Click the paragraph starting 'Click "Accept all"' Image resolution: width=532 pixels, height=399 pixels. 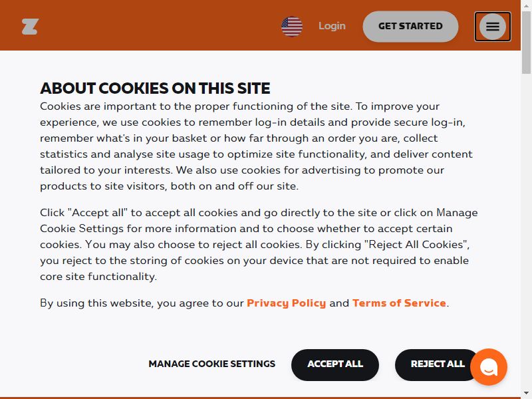259,244
